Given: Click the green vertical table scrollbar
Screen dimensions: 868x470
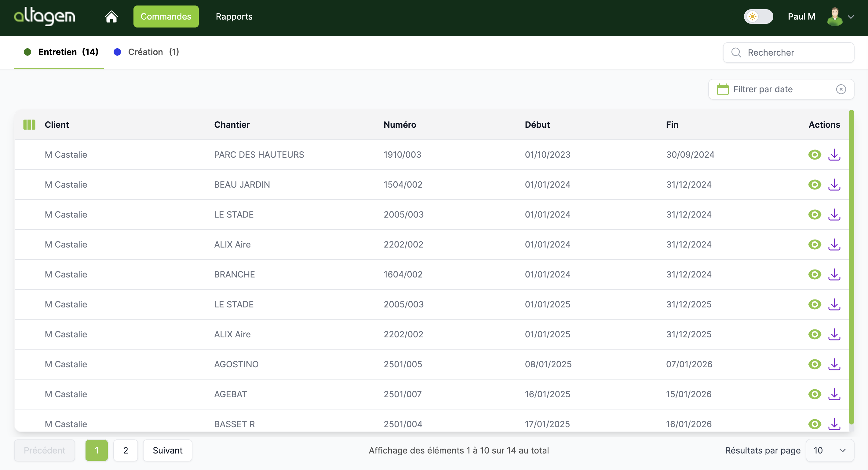Looking at the screenshot, I should [x=851, y=266].
